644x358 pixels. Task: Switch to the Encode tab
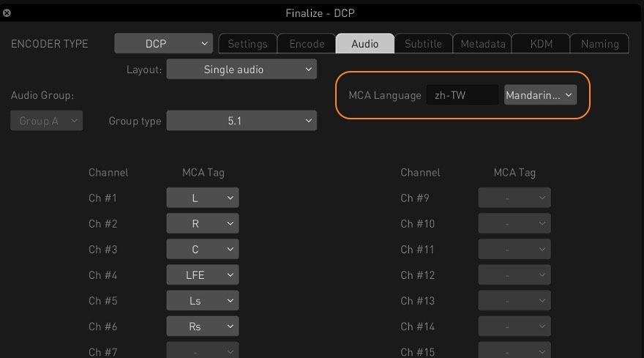[x=307, y=44]
